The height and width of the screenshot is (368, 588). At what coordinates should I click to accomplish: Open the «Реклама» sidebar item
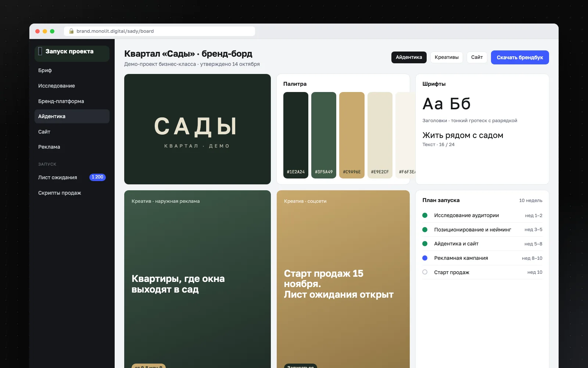72,147
